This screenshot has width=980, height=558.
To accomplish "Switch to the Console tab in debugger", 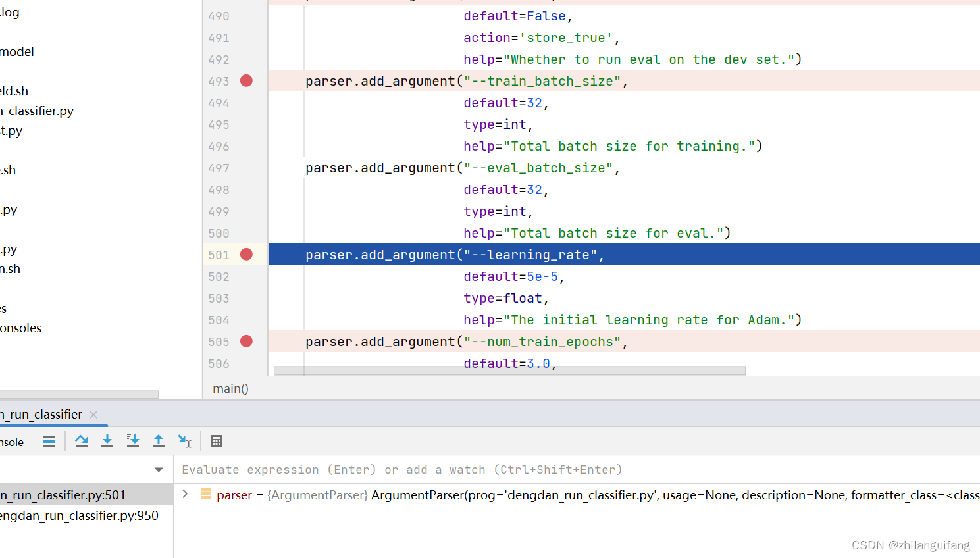I will 12,442.
